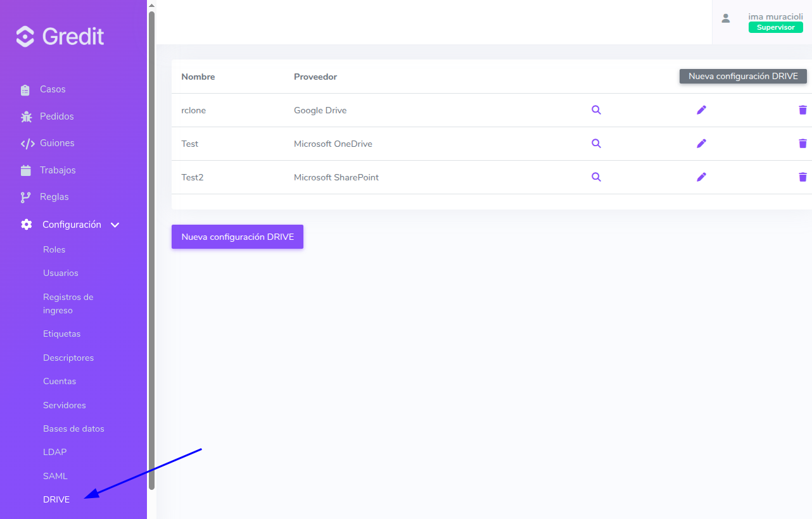View details of Test2 SharePoint configuration

(596, 177)
